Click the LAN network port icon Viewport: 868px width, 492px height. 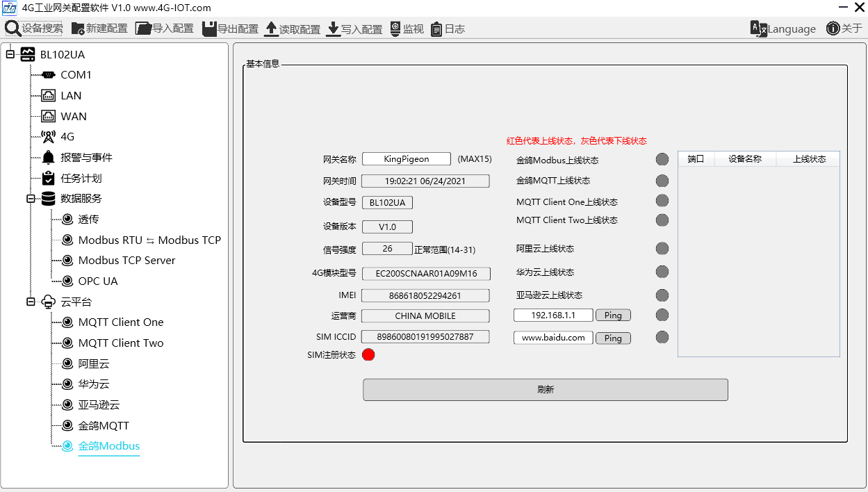pyautogui.click(x=48, y=95)
